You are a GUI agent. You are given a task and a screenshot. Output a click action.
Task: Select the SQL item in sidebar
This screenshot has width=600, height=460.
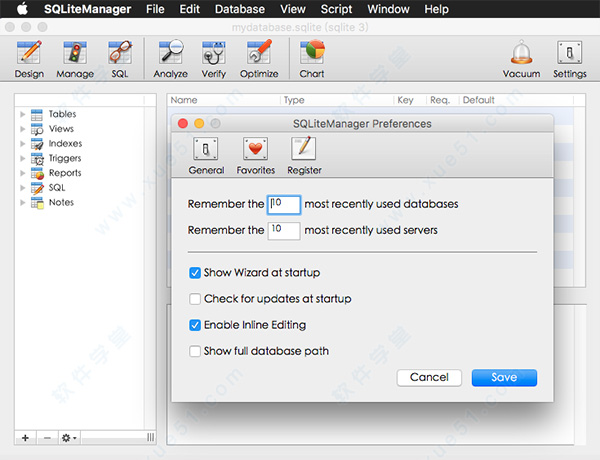pyautogui.click(x=57, y=188)
